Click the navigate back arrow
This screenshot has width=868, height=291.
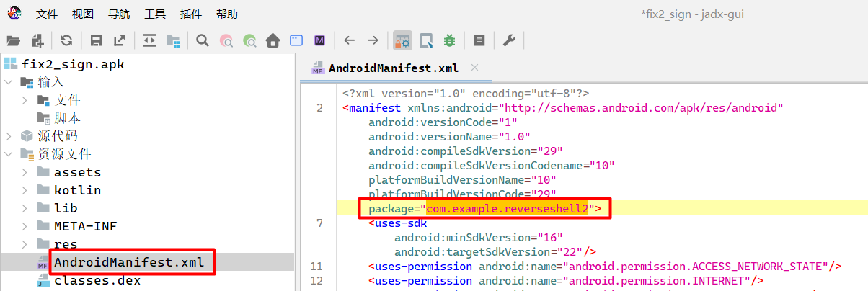[350, 40]
